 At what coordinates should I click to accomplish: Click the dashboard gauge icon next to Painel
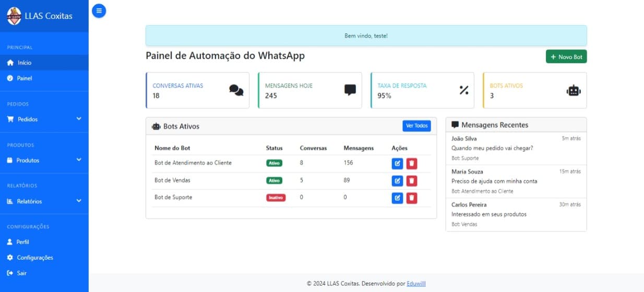[10, 78]
